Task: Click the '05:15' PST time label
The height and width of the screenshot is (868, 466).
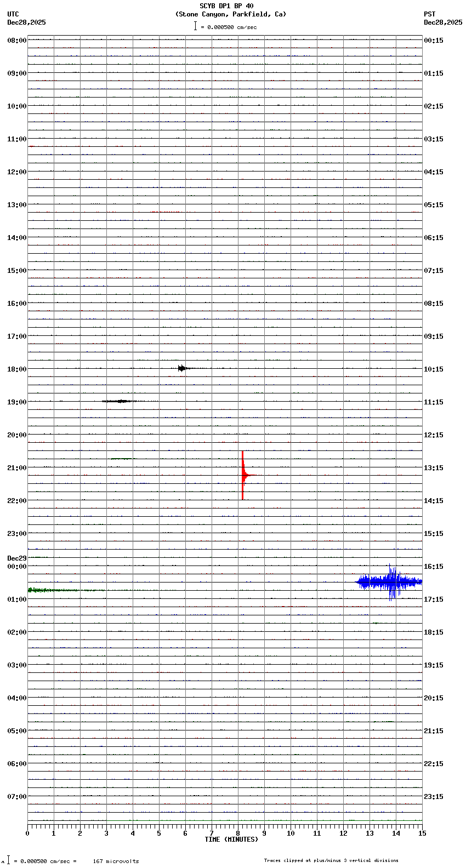Action: coord(434,205)
